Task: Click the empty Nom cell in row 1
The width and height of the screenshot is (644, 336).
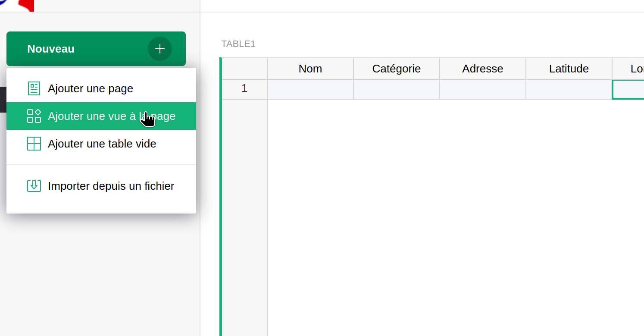Action: (310, 89)
